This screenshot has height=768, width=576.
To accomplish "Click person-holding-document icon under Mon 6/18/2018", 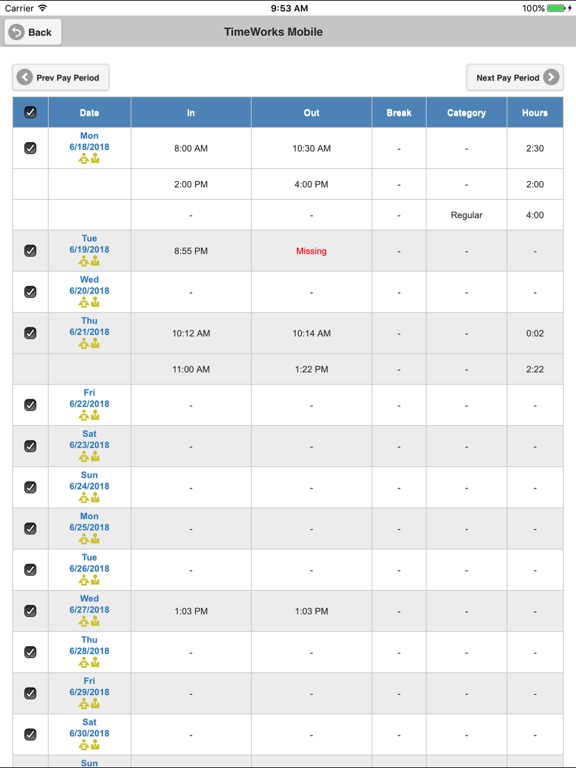I will [84, 158].
